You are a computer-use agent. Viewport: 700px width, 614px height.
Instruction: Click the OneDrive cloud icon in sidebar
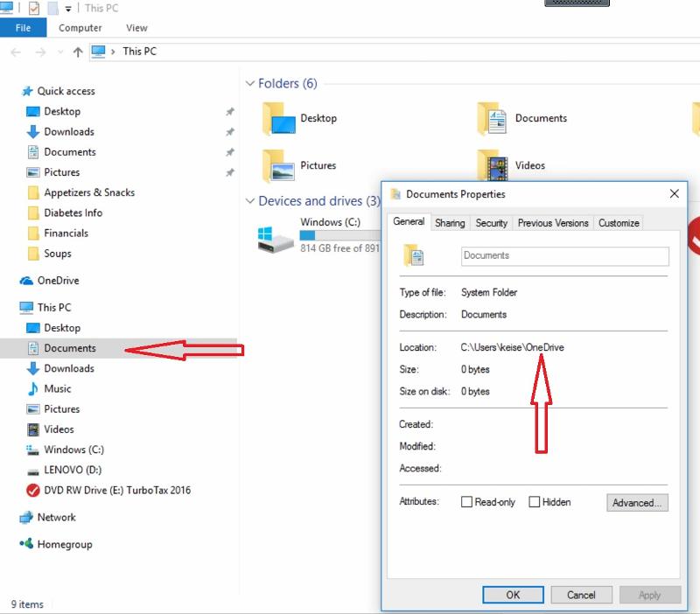26,281
